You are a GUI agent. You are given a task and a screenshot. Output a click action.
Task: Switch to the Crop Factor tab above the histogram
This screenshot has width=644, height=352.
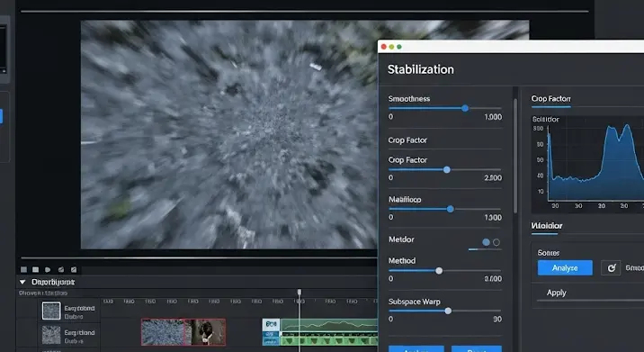(x=550, y=99)
